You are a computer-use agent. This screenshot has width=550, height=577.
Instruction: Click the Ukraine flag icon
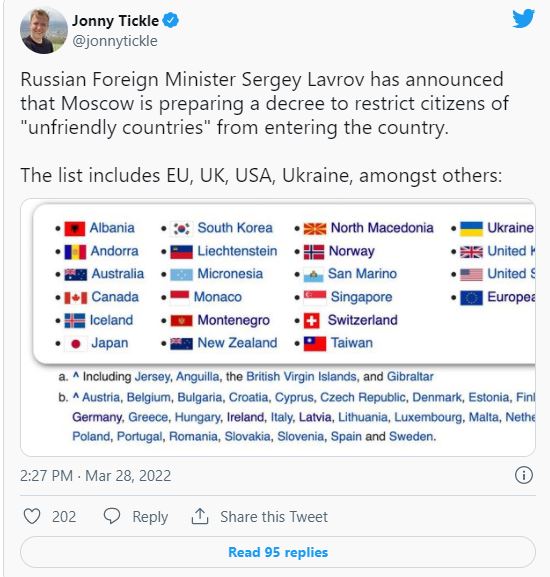471,229
